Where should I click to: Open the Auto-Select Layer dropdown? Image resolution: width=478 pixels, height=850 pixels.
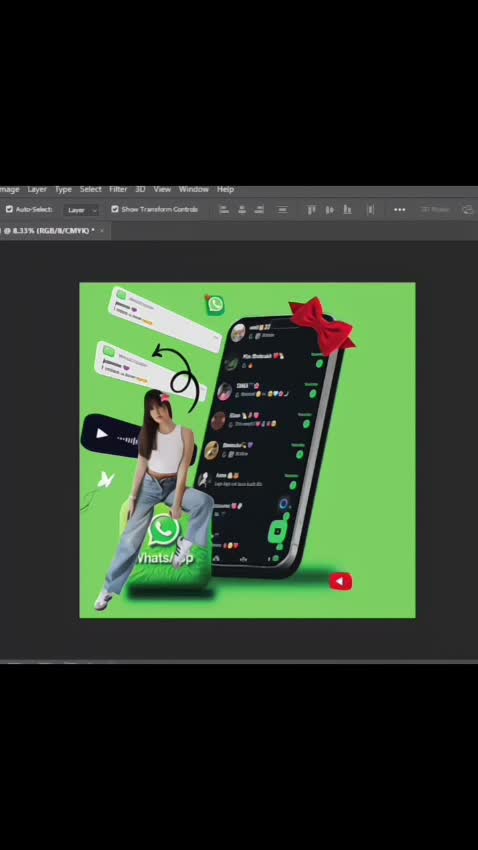[x=81, y=210]
